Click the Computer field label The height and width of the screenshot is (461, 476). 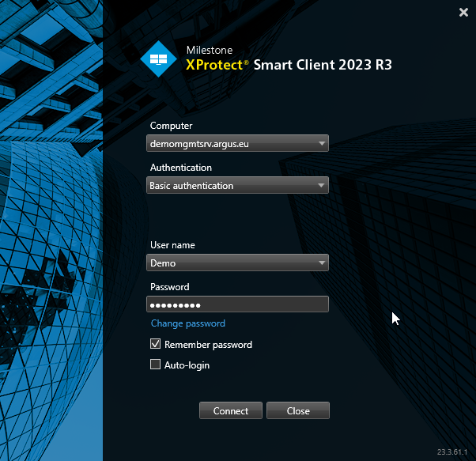(172, 126)
